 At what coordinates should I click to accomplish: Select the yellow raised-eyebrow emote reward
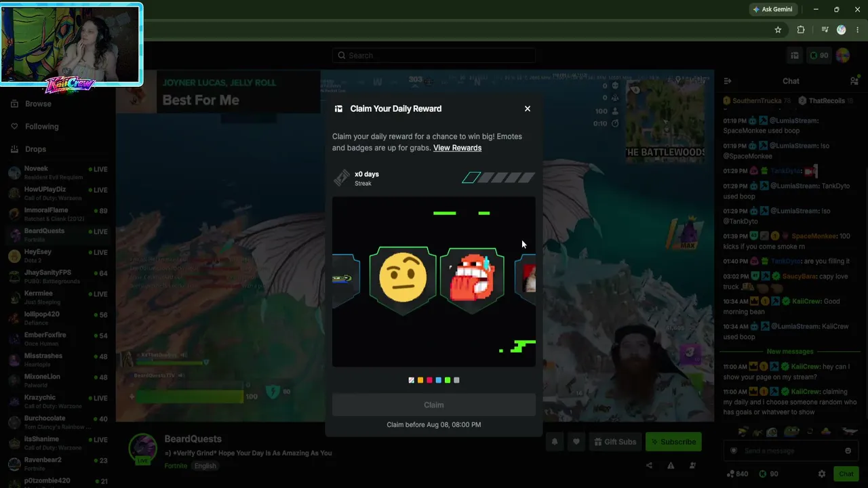[403, 279]
